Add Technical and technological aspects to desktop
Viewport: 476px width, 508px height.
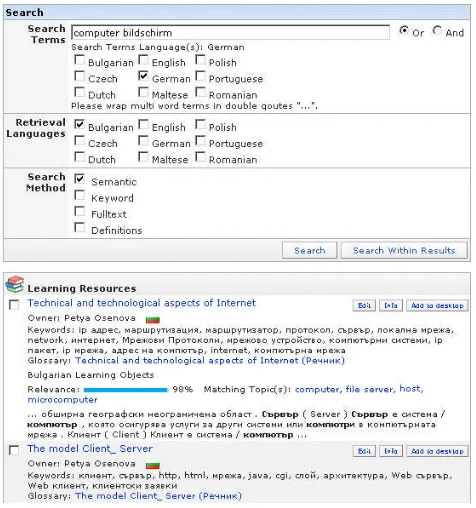pos(437,305)
